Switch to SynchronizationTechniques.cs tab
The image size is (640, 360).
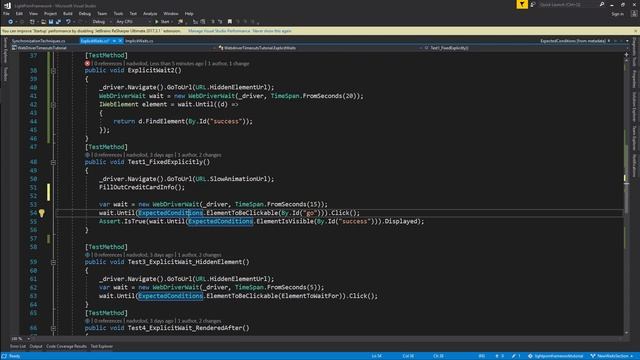38,41
